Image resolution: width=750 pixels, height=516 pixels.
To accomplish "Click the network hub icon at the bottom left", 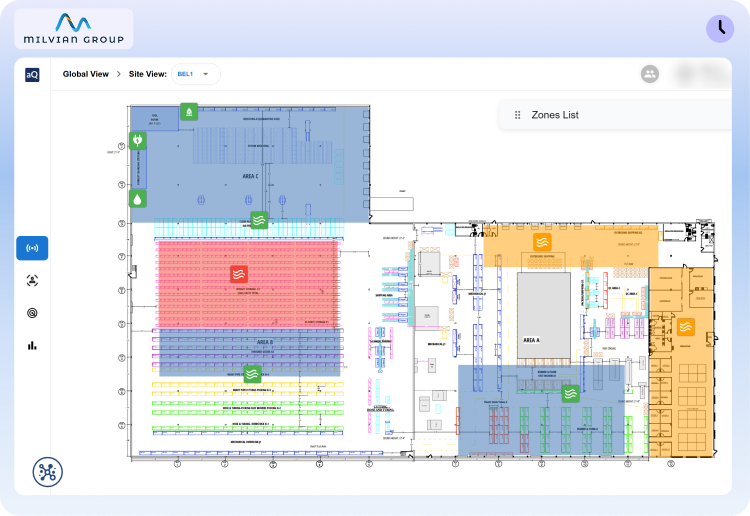I will tap(46, 472).
